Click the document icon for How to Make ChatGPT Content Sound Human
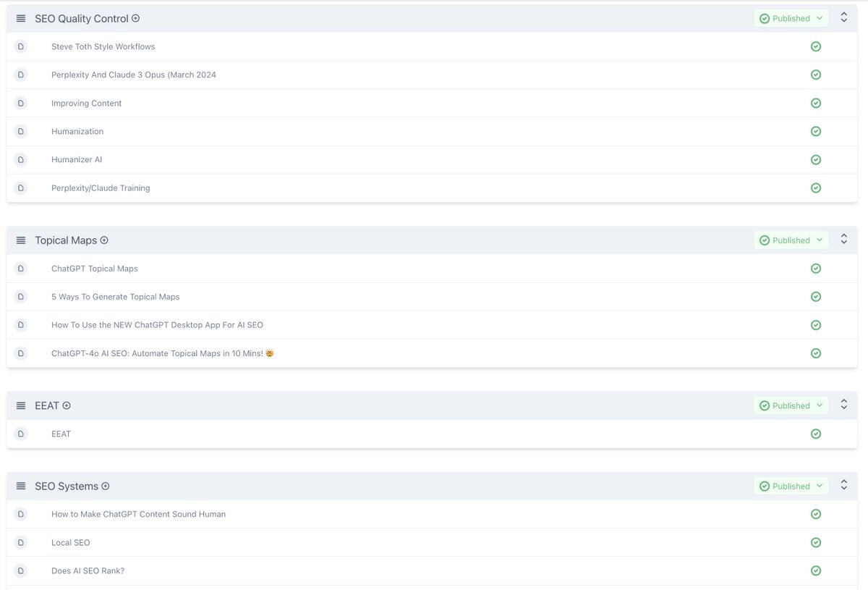This screenshot has height=590, width=868. point(20,514)
